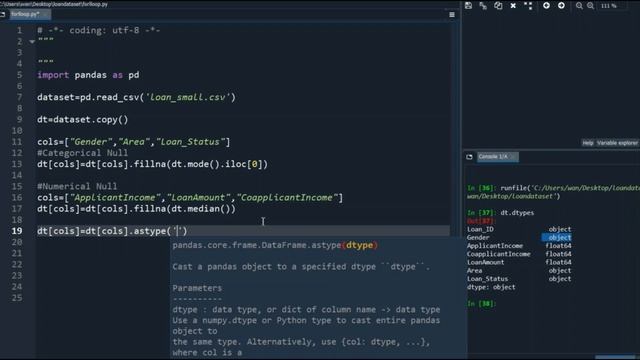Viewport: 640px width, 360px height.
Task: Switch to the Help pane tab
Action: click(588, 143)
